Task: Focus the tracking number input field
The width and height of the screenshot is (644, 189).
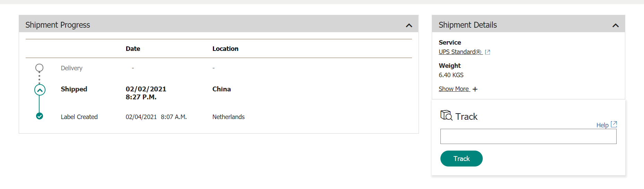Action: (528, 136)
